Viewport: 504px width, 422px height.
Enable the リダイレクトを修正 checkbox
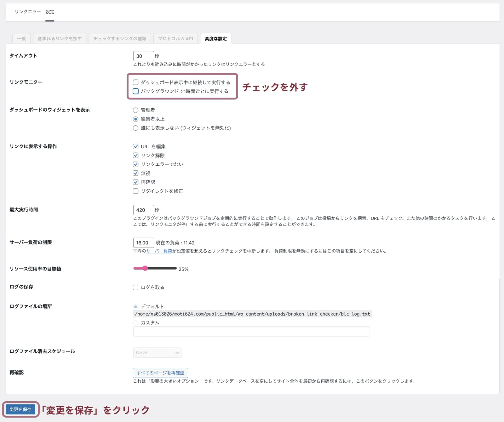tap(136, 191)
